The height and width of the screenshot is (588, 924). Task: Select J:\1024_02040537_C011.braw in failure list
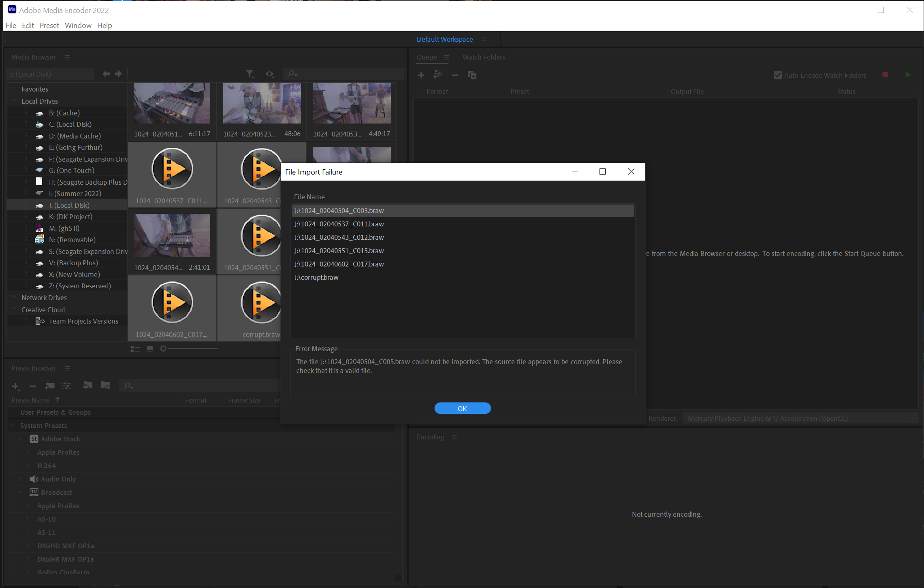463,224
